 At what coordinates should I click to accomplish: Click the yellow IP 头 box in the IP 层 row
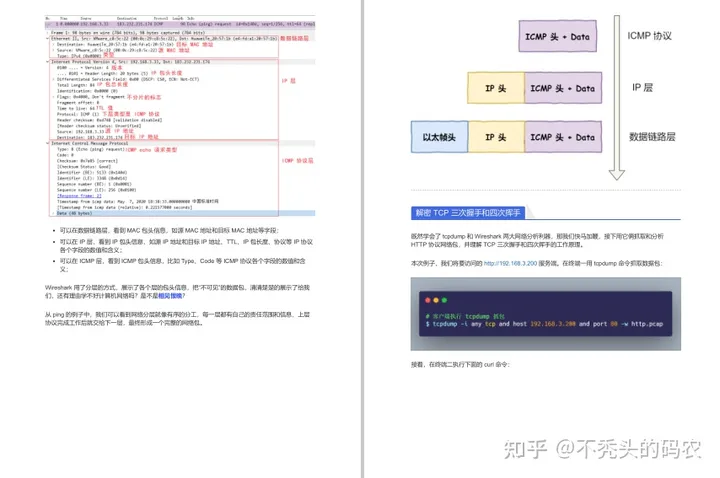tap(496, 88)
